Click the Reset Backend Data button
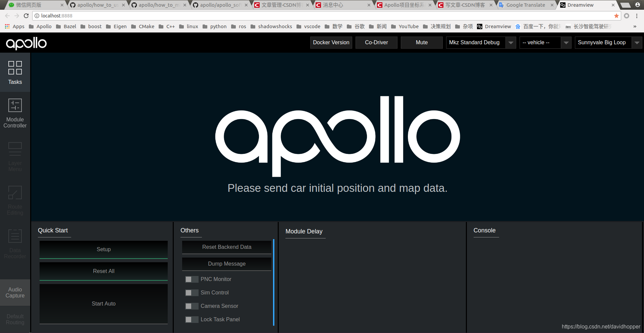Image resolution: width=644 pixels, height=333 pixels. pyautogui.click(x=227, y=247)
